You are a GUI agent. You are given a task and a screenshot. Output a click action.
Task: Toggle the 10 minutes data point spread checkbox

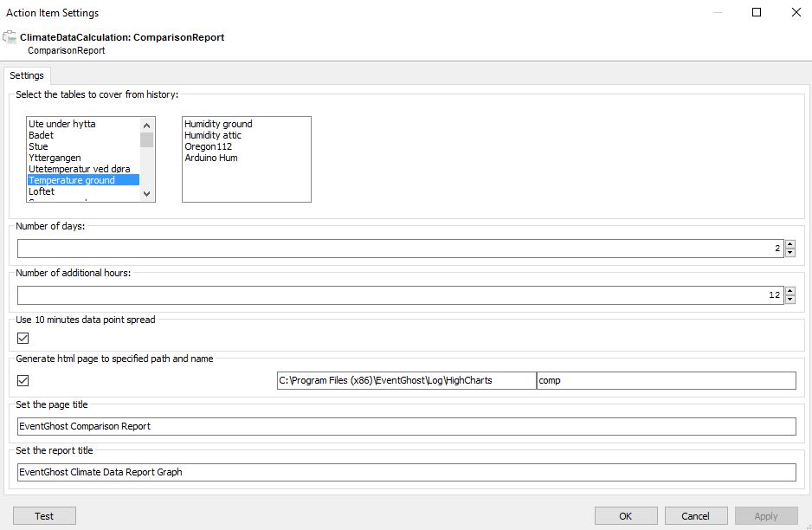coord(23,339)
